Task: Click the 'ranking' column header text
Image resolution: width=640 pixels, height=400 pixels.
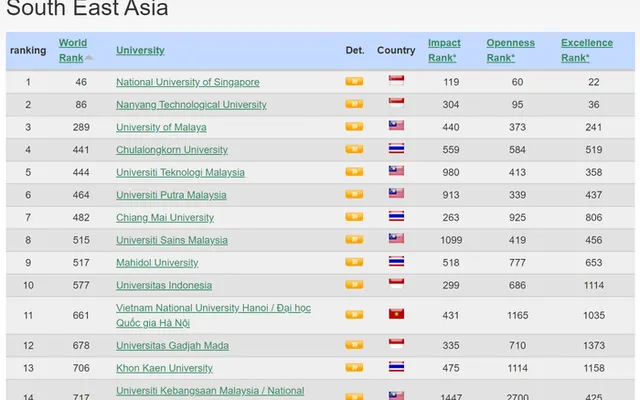Action: pyautogui.click(x=28, y=50)
